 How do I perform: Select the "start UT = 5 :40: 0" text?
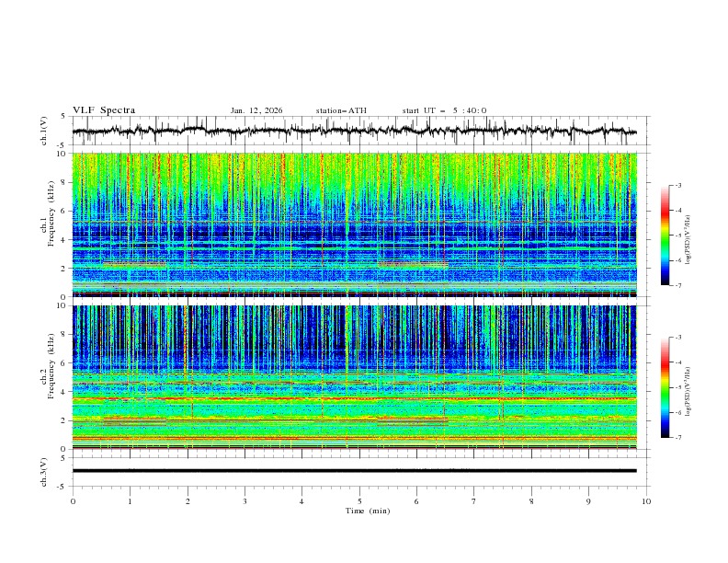coord(444,110)
